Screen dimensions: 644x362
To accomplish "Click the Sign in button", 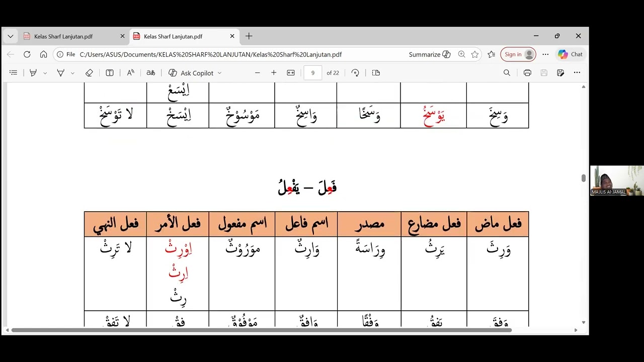I will pyautogui.click(x=518, y=54).
